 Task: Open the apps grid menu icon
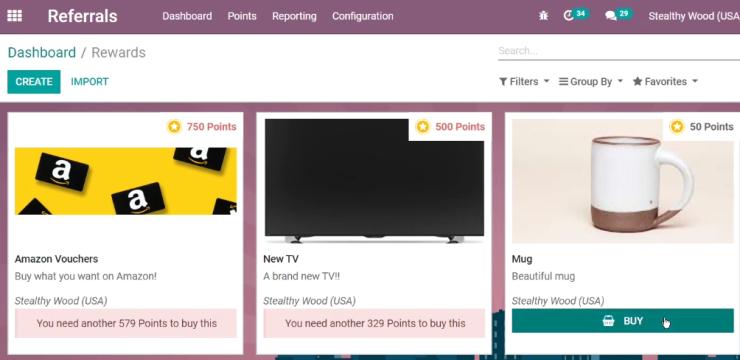tap(15, 16)
